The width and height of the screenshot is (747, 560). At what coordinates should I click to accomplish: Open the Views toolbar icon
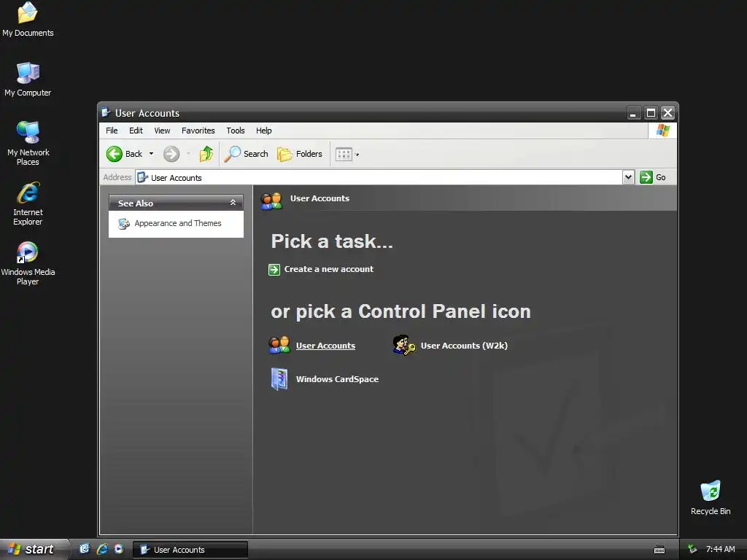click(x=344, y=154)
